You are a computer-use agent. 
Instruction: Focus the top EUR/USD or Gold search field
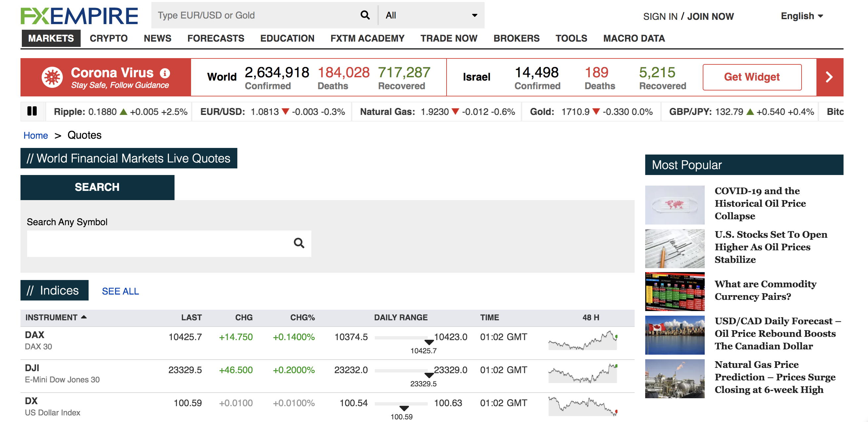click(x=256, y=15)
